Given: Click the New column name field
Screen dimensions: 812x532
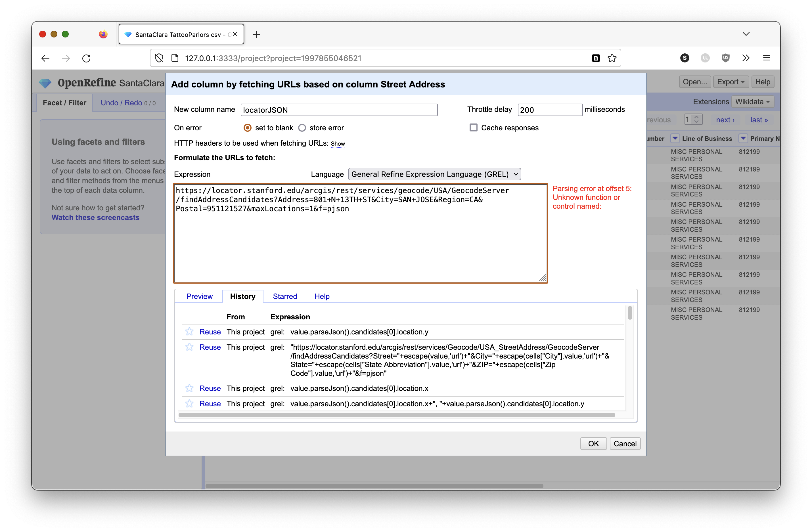Looking at the screenshot, I should pyautogui.click(x=339, y=110).
